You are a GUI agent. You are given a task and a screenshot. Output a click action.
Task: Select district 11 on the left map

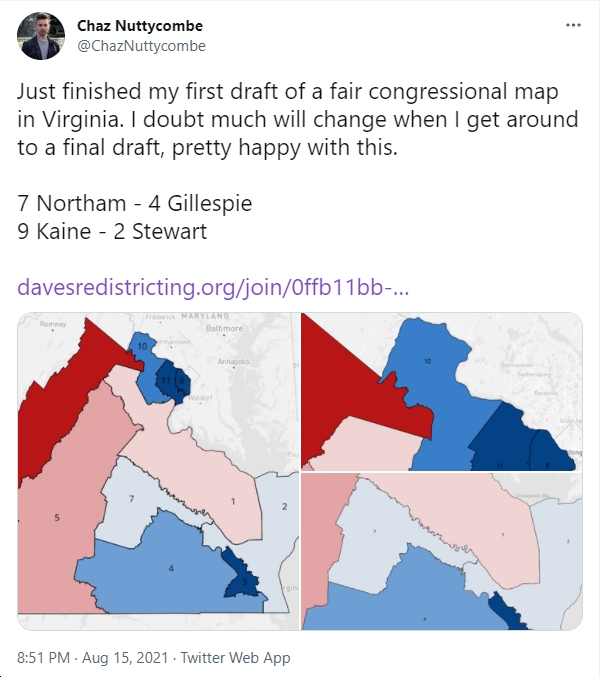pyautogui.click(x=166, y=380)
